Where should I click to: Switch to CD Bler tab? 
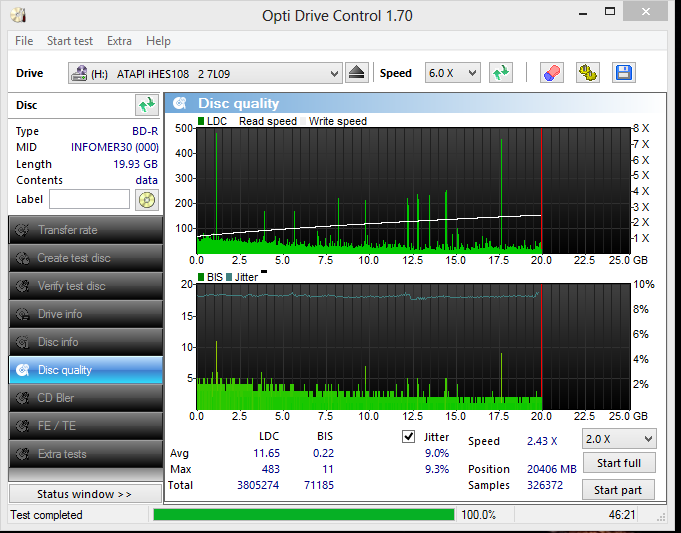point(86,398)
